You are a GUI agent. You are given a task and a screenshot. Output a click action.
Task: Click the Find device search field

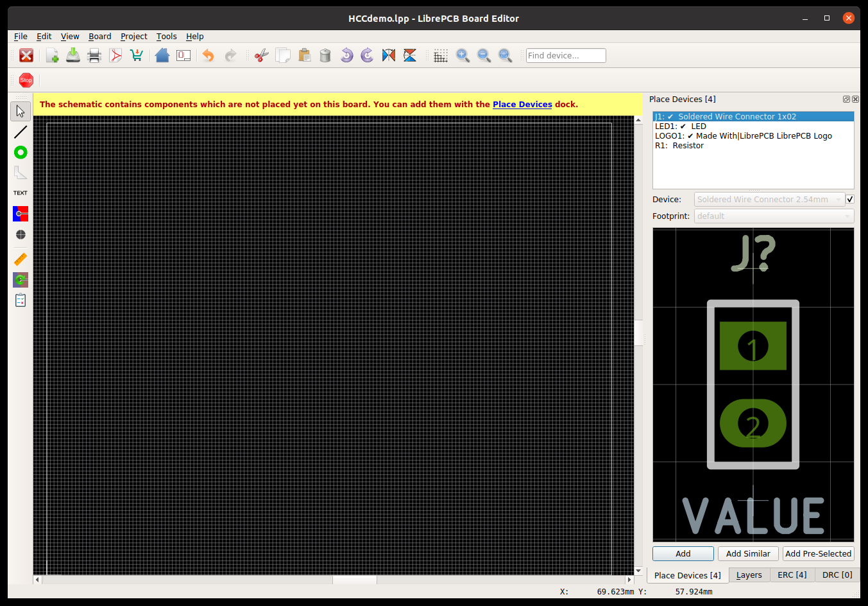click(566, 56)
